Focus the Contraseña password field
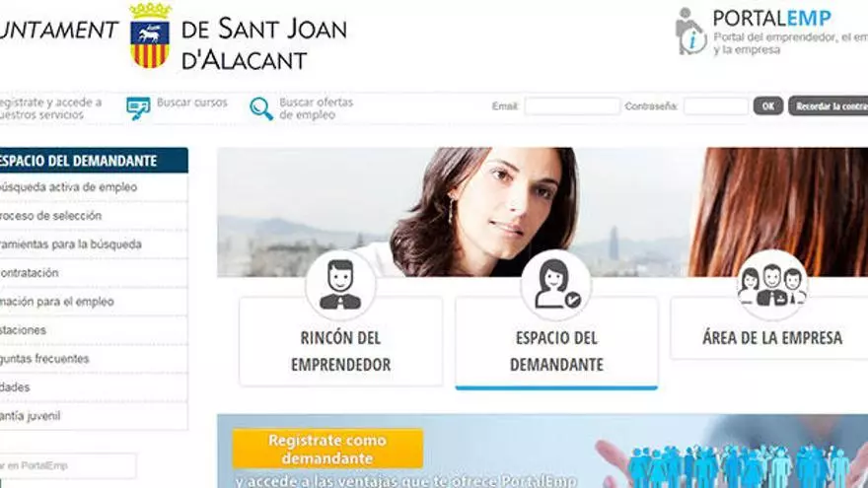Image resolution: width=868 pixels, height=488 pixels. coord(716,105)
